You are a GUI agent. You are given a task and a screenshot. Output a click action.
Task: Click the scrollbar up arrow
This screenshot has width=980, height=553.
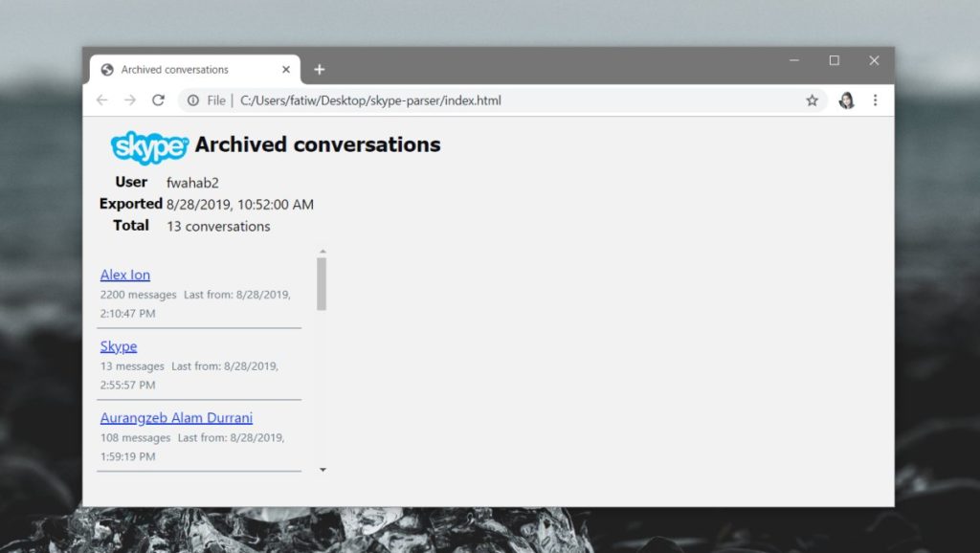tap(323, 251)
